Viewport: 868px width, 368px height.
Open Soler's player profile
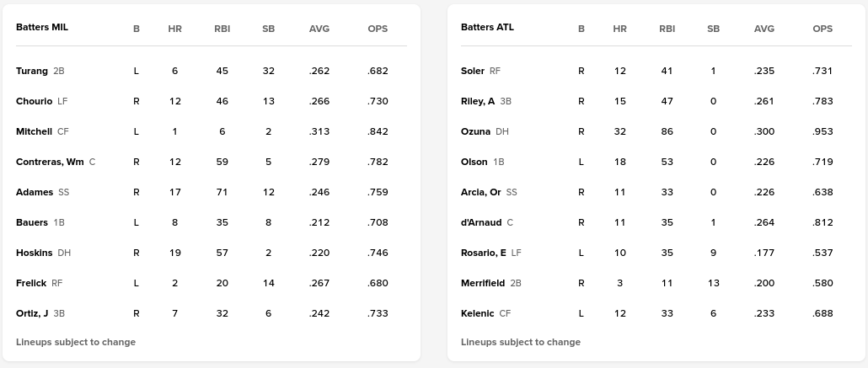point(473,71)
